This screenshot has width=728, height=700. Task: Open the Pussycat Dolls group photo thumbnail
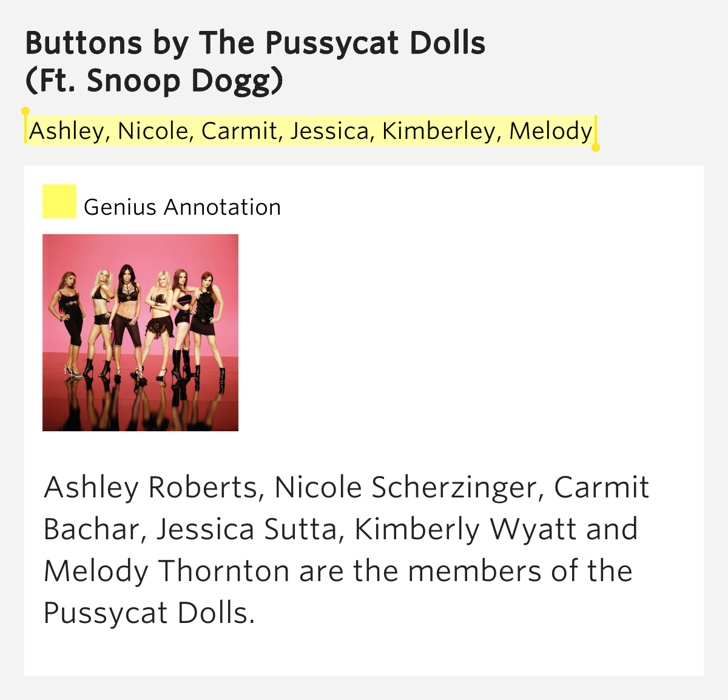tap(140, 332)
